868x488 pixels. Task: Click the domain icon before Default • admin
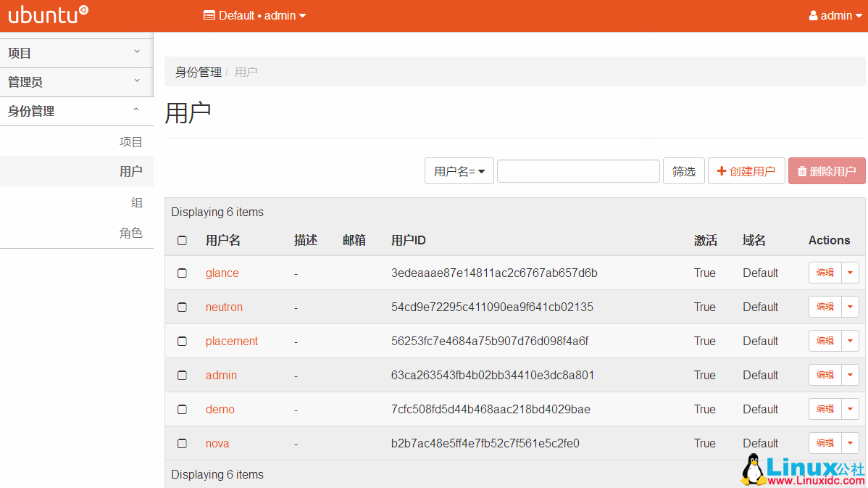click(x=208, y=15)
